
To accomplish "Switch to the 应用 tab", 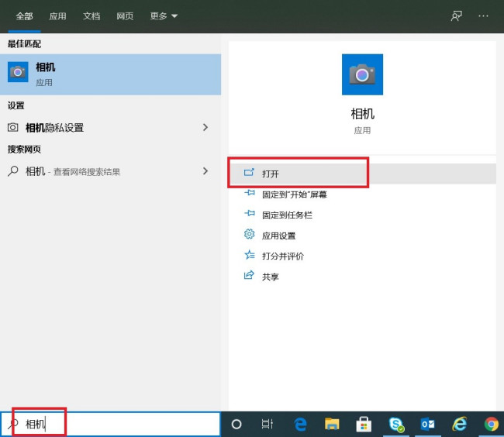I will coord(57,15).
